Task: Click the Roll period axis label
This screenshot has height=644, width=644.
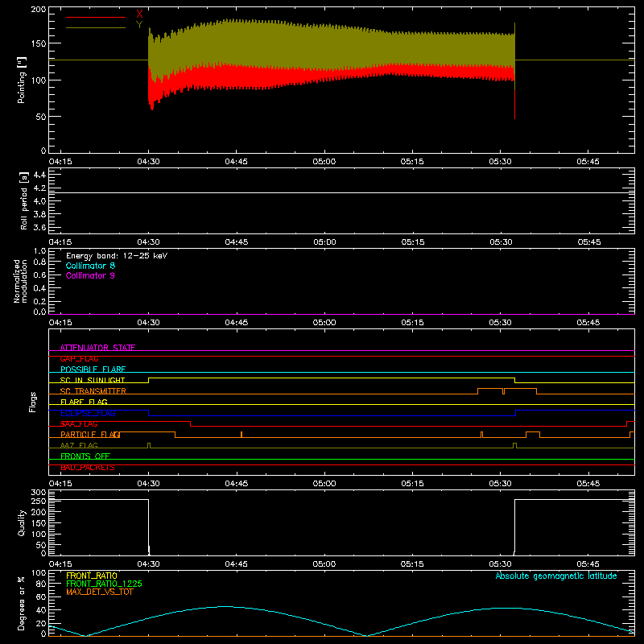Action: coord(24,200)
